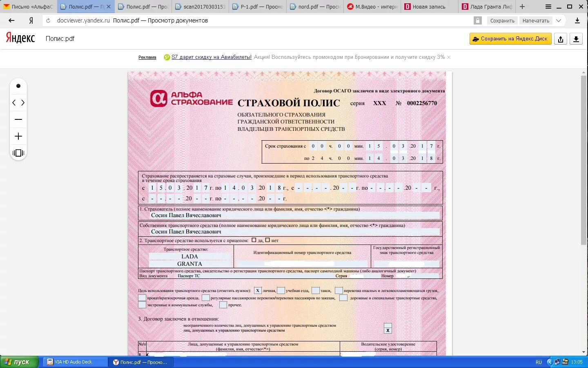Screen dimensions: 588x368
Task: Switch to М.Видео tab
Action: pos(372,7)
